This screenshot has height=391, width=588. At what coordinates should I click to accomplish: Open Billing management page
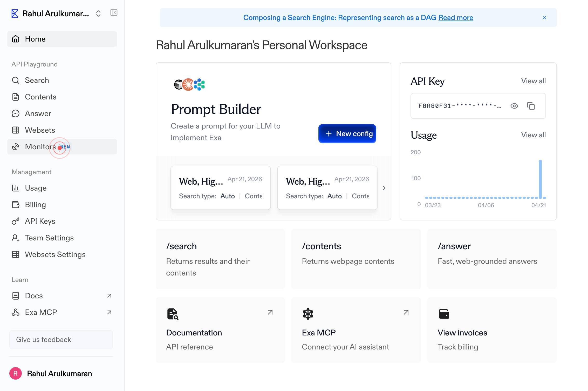(x=62, y=205)
